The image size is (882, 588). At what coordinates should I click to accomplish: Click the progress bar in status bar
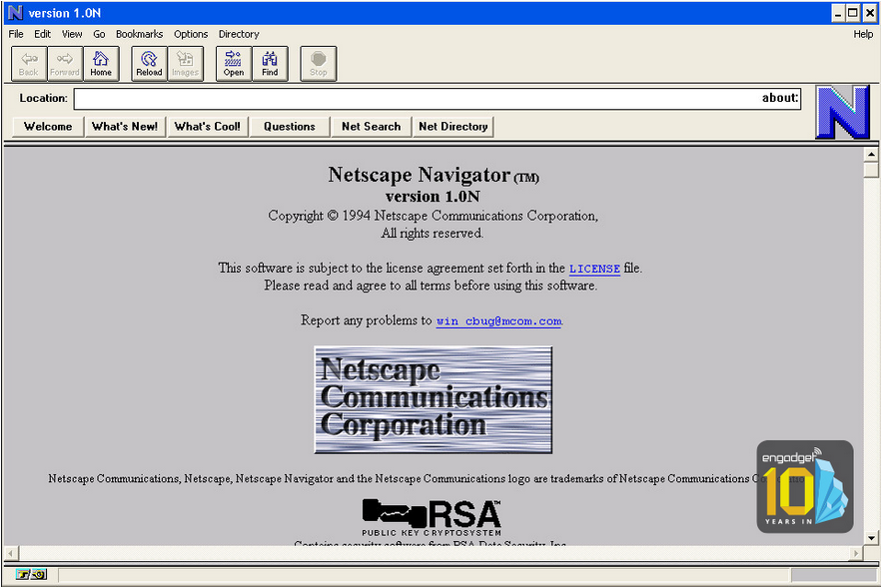tap(834, 574)
